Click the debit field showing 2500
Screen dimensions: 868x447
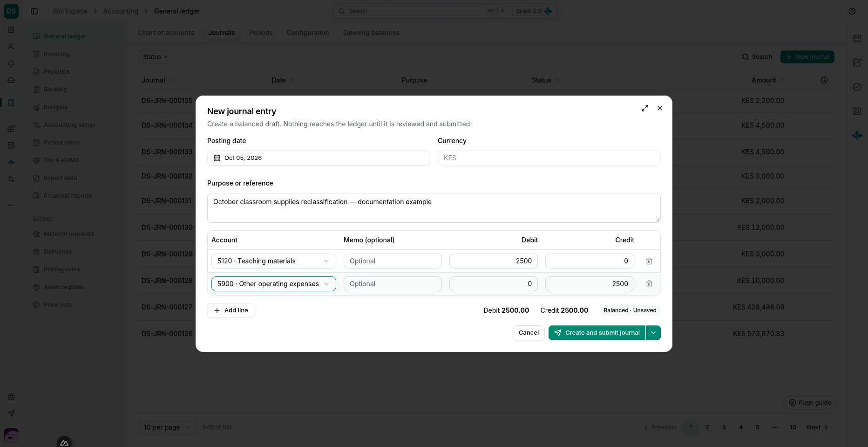(x=494, y=261)
